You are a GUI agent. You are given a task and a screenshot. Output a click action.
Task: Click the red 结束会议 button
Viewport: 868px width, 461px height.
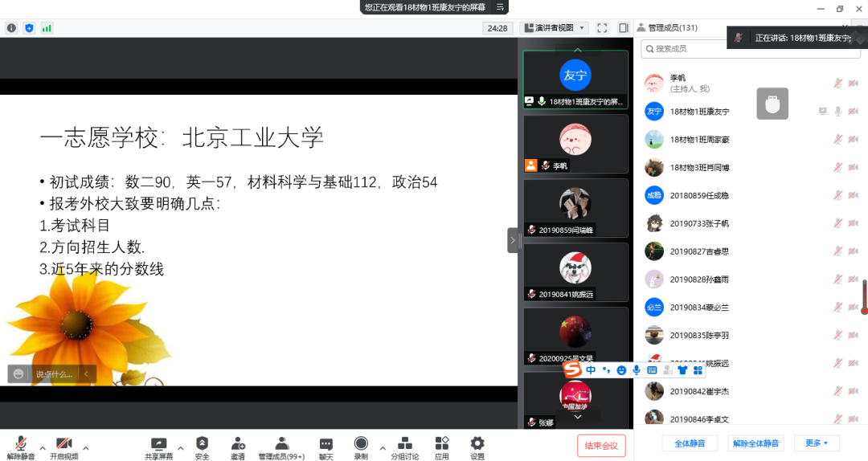[601, 446]
